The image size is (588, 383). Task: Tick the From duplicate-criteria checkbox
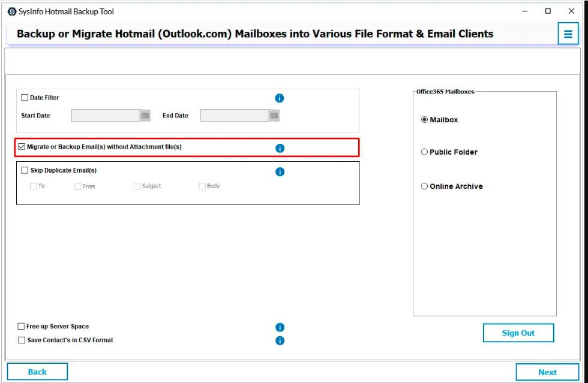pyautogui.click(x=77, y=186)
